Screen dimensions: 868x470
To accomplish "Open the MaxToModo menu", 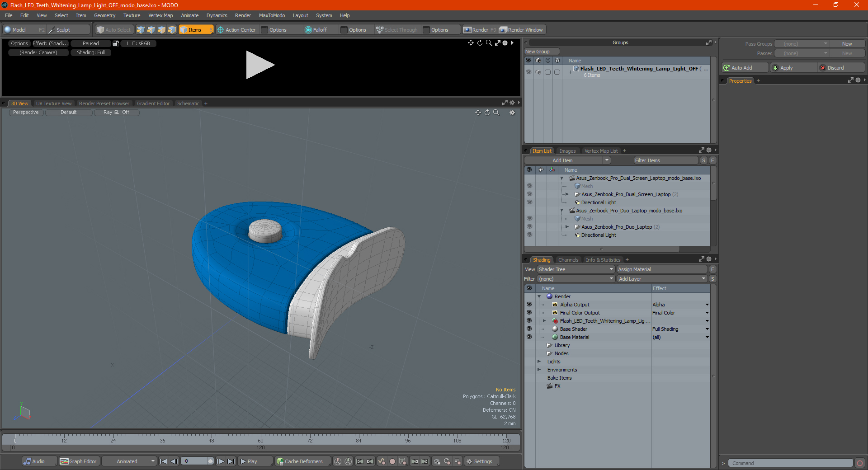I will coord(272,15).
